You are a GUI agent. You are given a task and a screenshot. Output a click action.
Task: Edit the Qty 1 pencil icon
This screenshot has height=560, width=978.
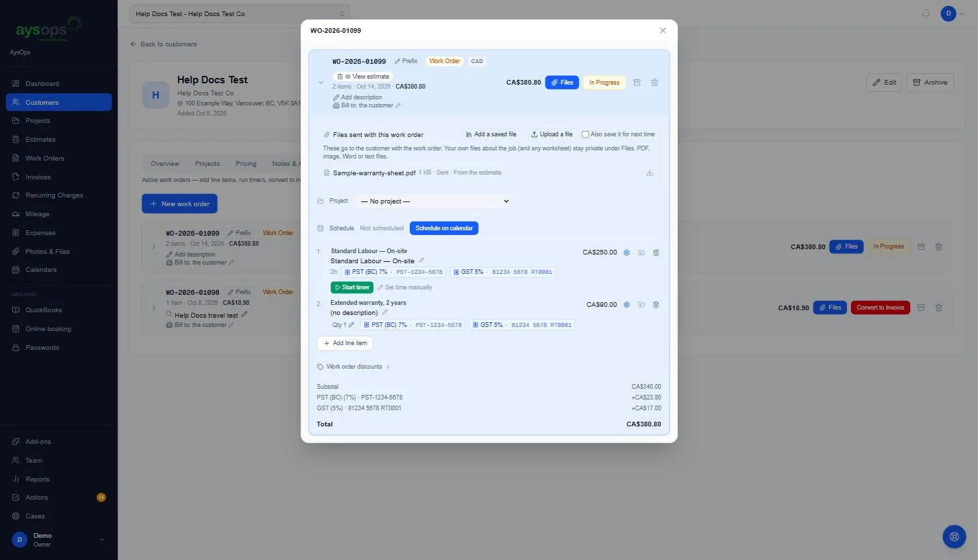351,325
